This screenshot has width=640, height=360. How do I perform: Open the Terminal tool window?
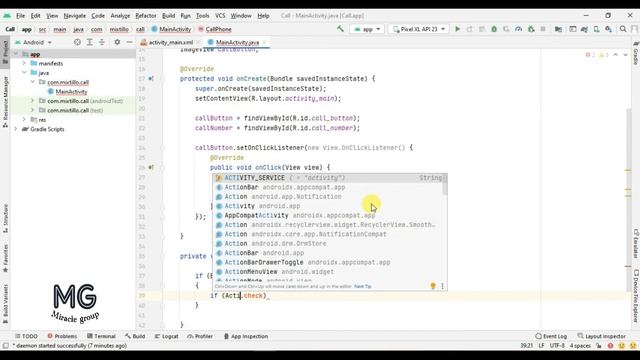(101, 336)
